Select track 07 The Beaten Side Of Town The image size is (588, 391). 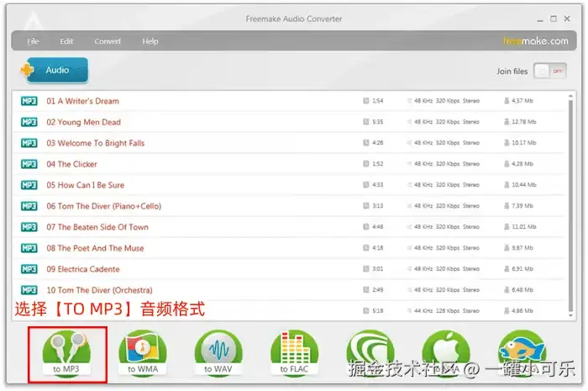tap(289, 227)
